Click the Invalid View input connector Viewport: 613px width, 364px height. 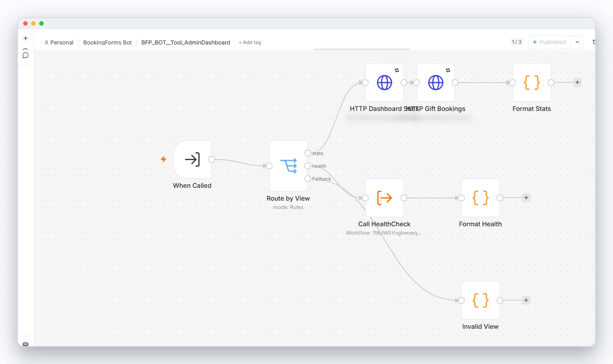[461, 300]
